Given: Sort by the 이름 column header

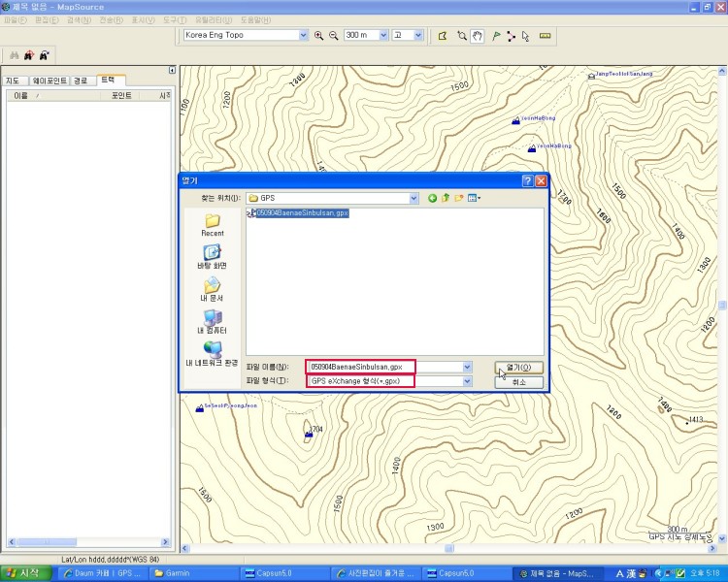Looking at the screenshot, I should [53, 96].
